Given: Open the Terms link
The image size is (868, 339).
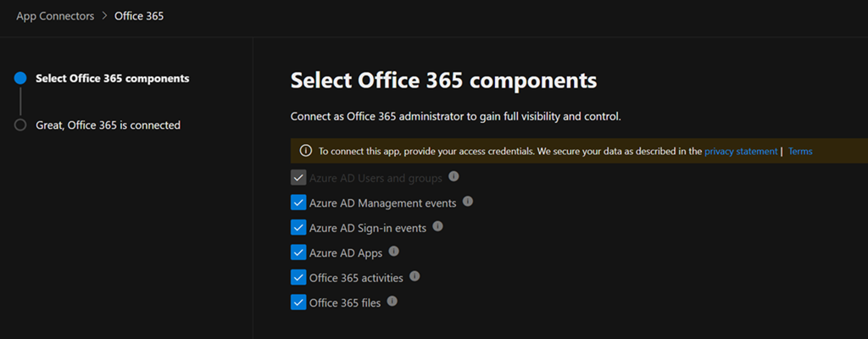Looking at the screenshot, I should [800, 152].
